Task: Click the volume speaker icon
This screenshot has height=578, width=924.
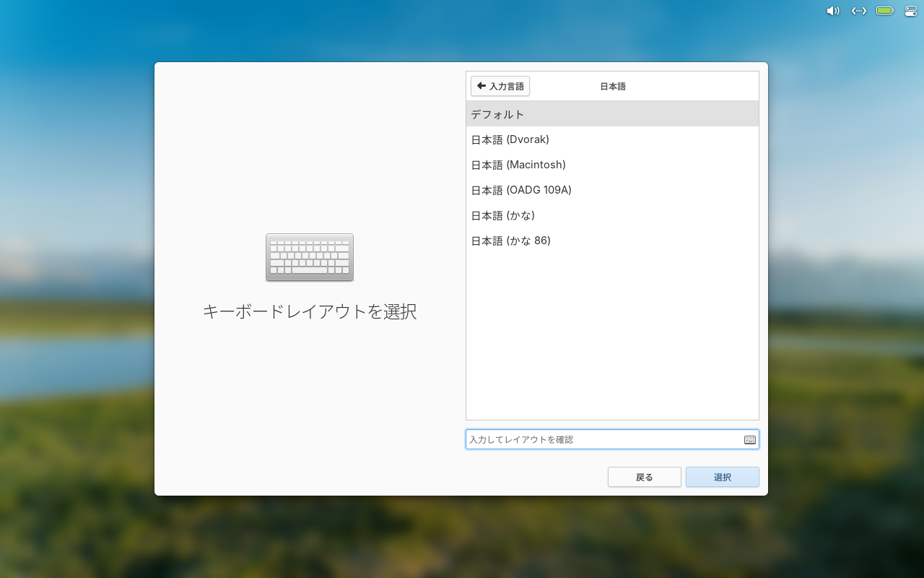Action: click(x=833, y=11)
